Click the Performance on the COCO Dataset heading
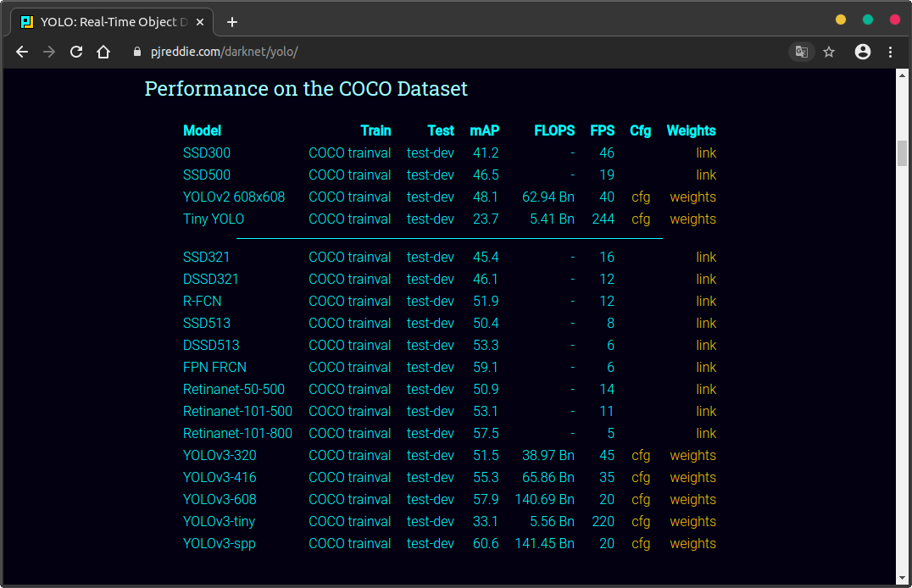This screenshot has width=912, height=588. coord(306,89)
